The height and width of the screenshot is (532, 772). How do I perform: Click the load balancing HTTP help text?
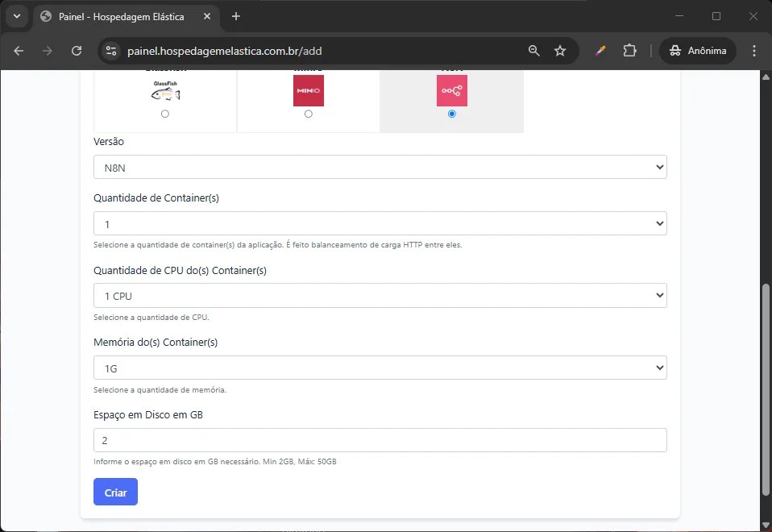pyautogui.click(x=278, y=245)
